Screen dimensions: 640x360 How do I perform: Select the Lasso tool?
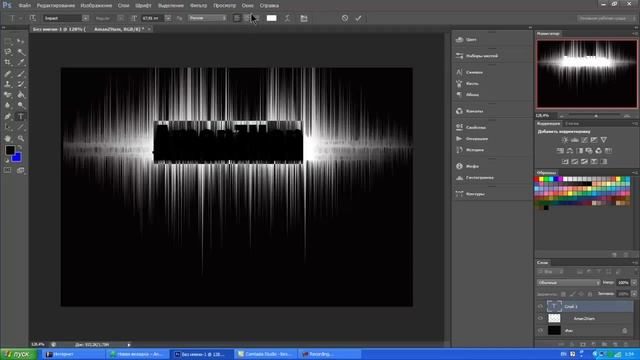click(8, 52)
